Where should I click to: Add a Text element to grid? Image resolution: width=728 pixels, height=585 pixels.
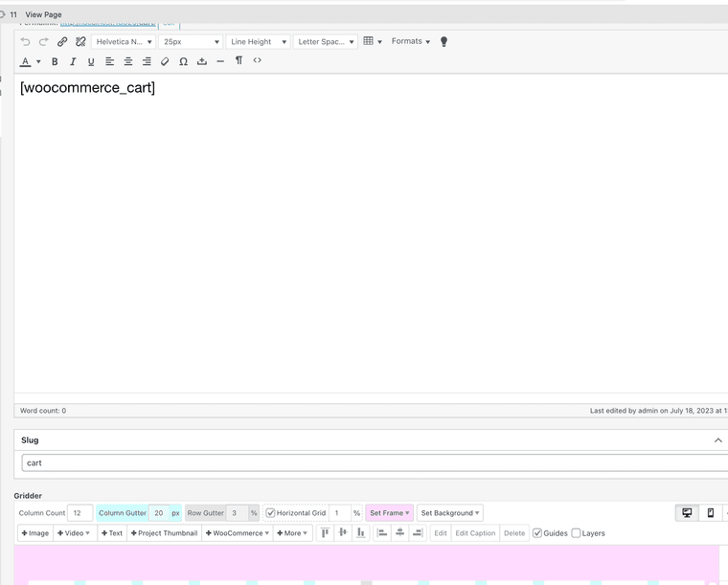tap(112, 533)
